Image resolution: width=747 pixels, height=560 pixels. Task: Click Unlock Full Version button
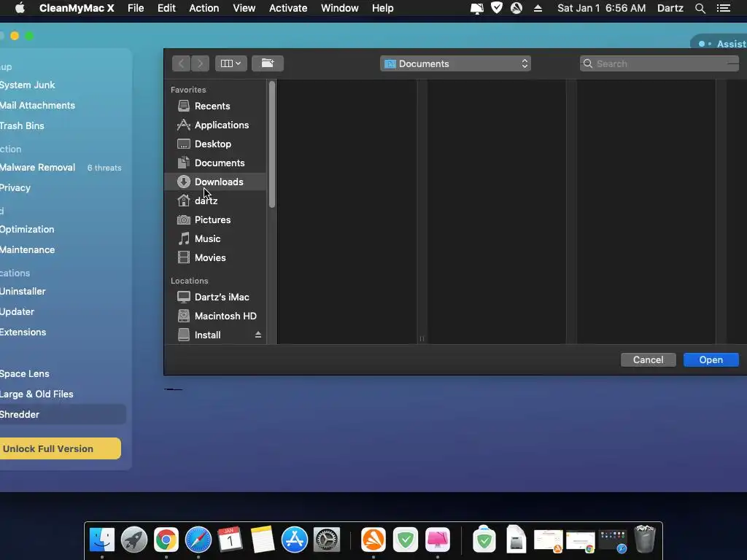(60, 448)
